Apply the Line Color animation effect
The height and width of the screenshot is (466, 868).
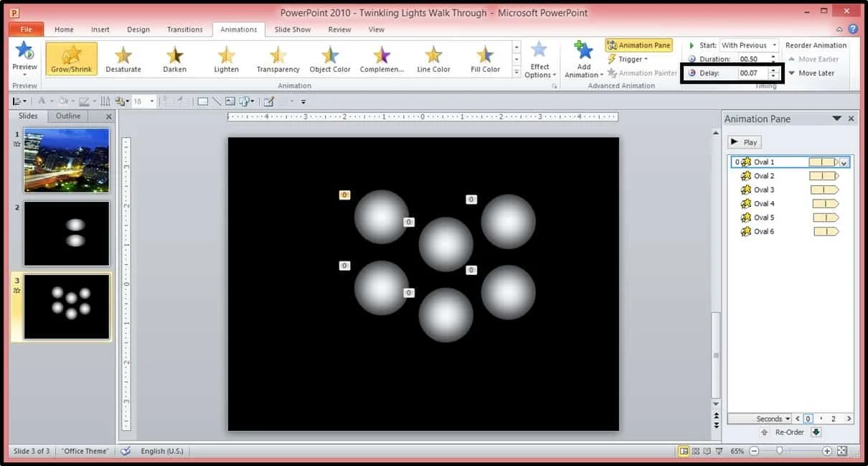pos(433,59)
